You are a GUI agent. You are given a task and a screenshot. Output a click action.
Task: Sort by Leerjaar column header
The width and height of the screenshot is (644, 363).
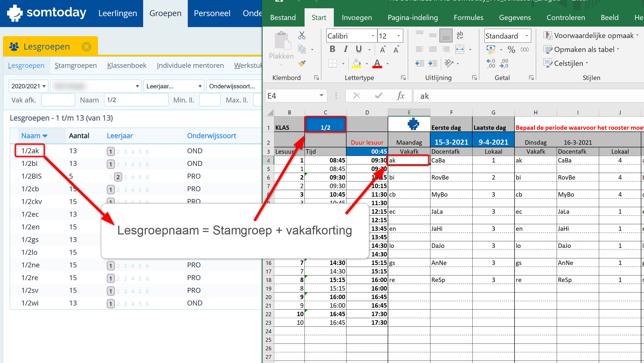tap(120, 136)
